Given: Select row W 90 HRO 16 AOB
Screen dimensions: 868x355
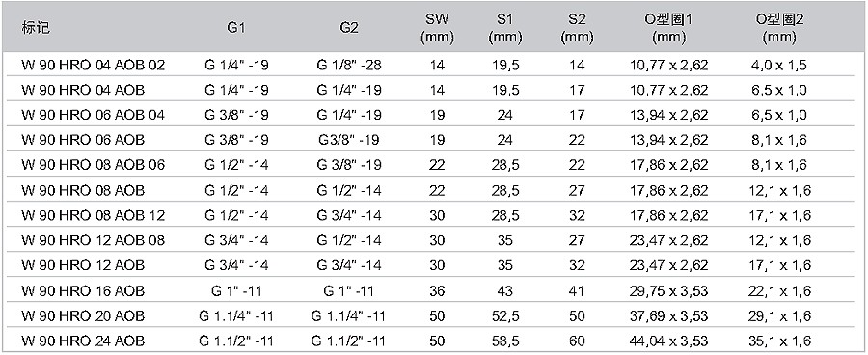Looking at the screenshot, I should click(x=433, y=290).
